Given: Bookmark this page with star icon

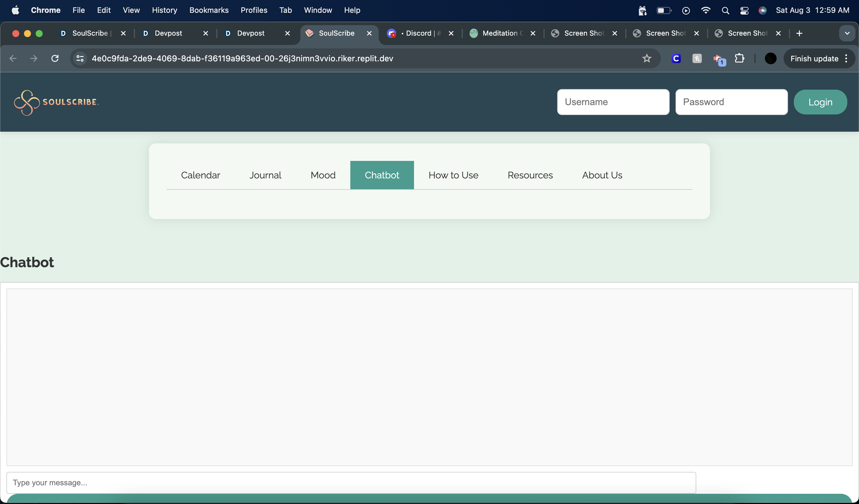Looking at the screenshot, I should [646, 59].
